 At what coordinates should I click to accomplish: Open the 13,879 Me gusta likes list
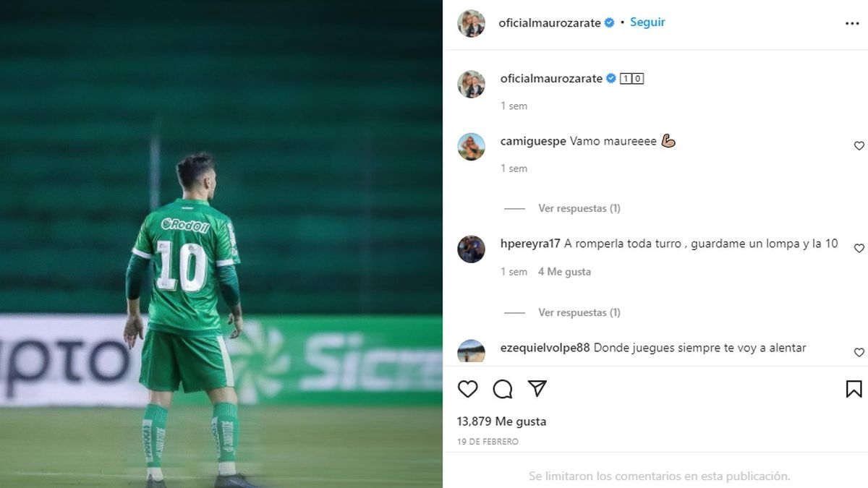click(x=502, y=421)
